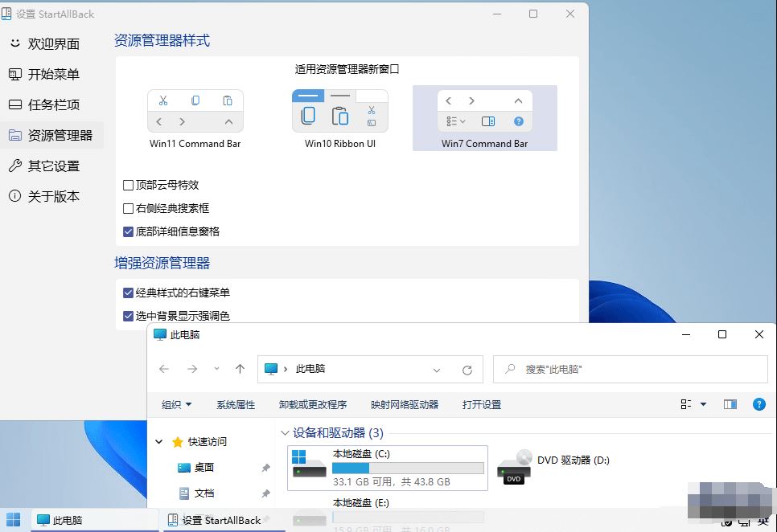
Task: Click Forward arrow in 此电脑 window
Action: (192, 369)
